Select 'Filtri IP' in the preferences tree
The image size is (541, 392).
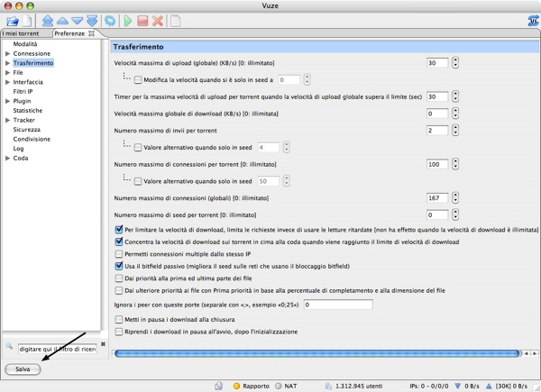pyautogui.click(x=23, y=91)
